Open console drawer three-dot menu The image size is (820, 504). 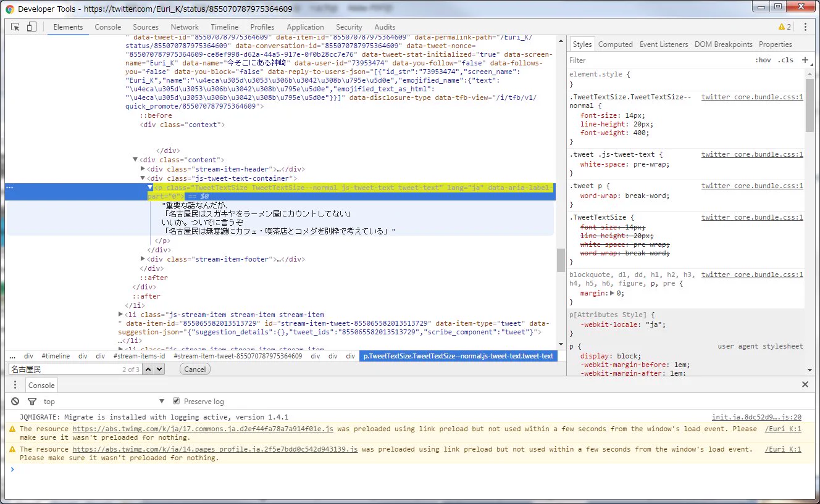[15, 385]
